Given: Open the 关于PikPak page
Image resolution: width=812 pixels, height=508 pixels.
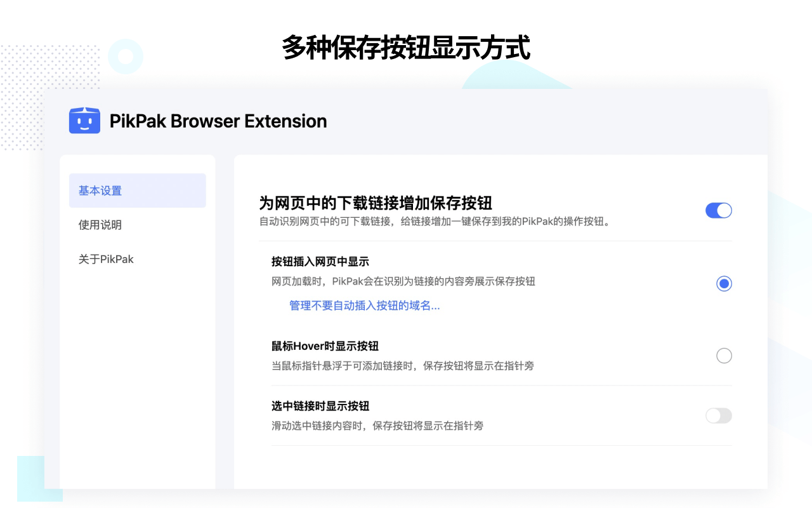Looking at the screenshot, I should [x=106, y=259].
